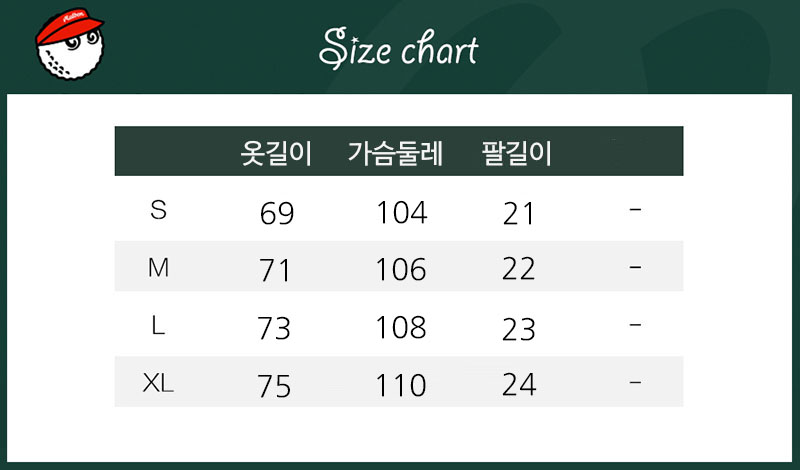800x470 pixels.
Task: Click the M length value 71
Action: (x=274, y=270)
